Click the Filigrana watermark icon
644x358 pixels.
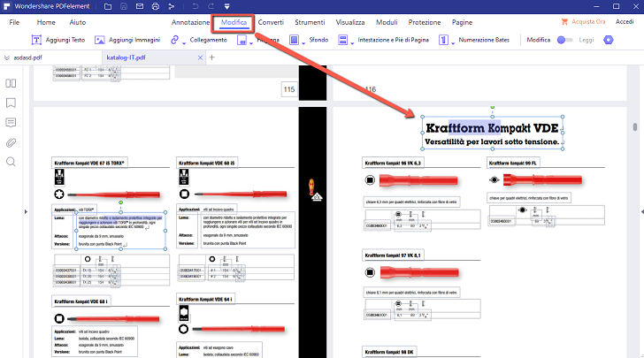tap(241, 40)
